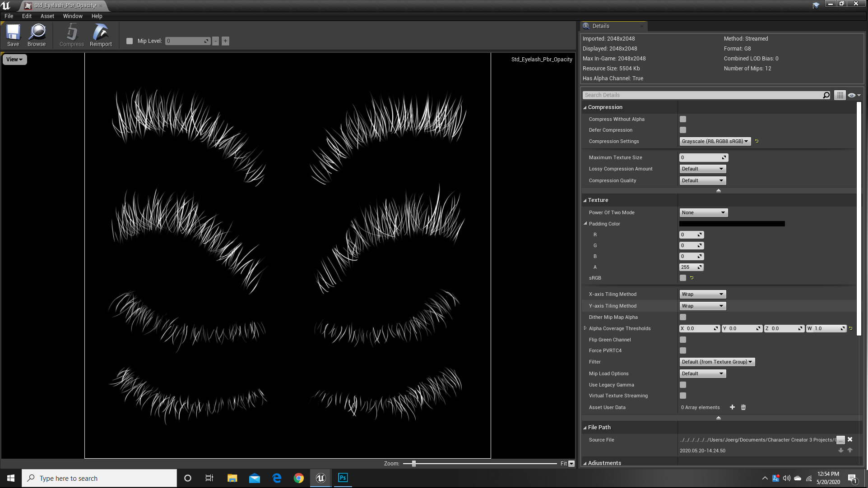Open the tutorial graduation cap icon
868x488 pixels.
[816, 5]
